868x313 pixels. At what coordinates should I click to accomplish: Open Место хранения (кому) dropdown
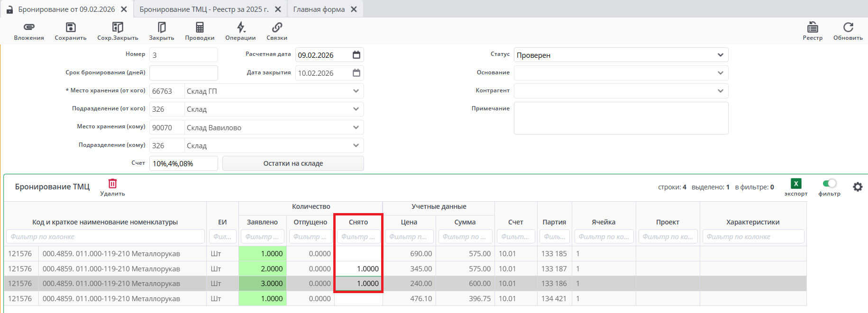pyautogui.click(x=356, y=127)
